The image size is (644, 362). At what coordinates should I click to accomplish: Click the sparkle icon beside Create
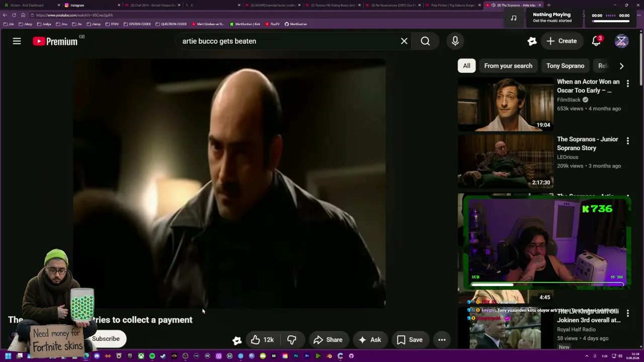coord(532,41)
